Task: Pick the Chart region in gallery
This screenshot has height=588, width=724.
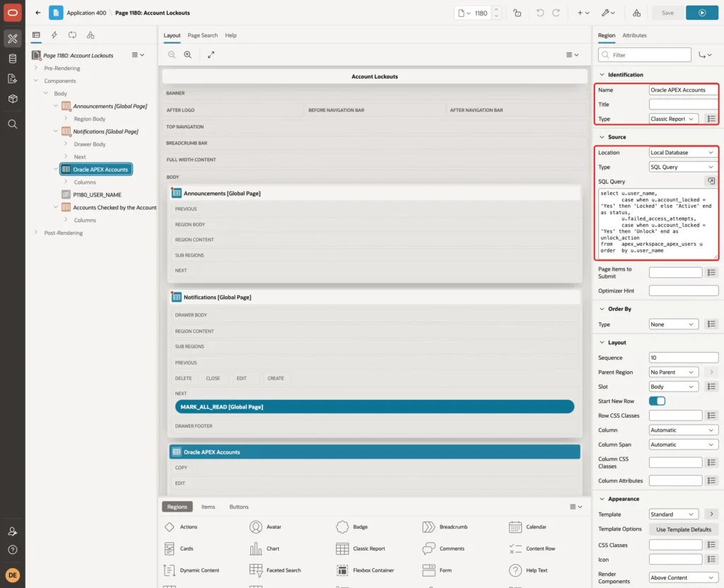Action: point(264,548)
